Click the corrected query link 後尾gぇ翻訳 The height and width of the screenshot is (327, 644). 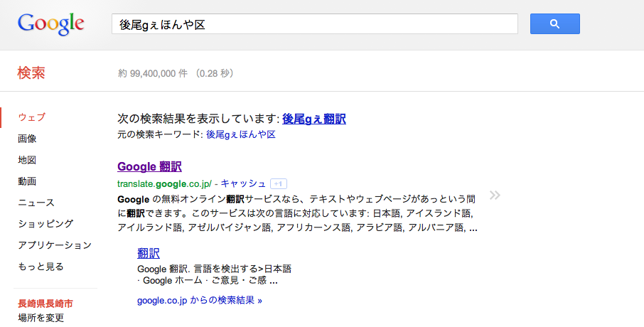tap(313, 119)
